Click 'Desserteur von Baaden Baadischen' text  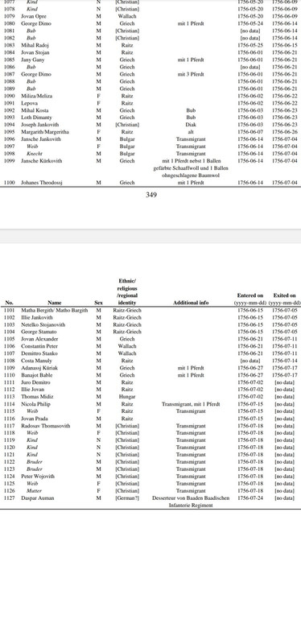[x=191, y=498]
